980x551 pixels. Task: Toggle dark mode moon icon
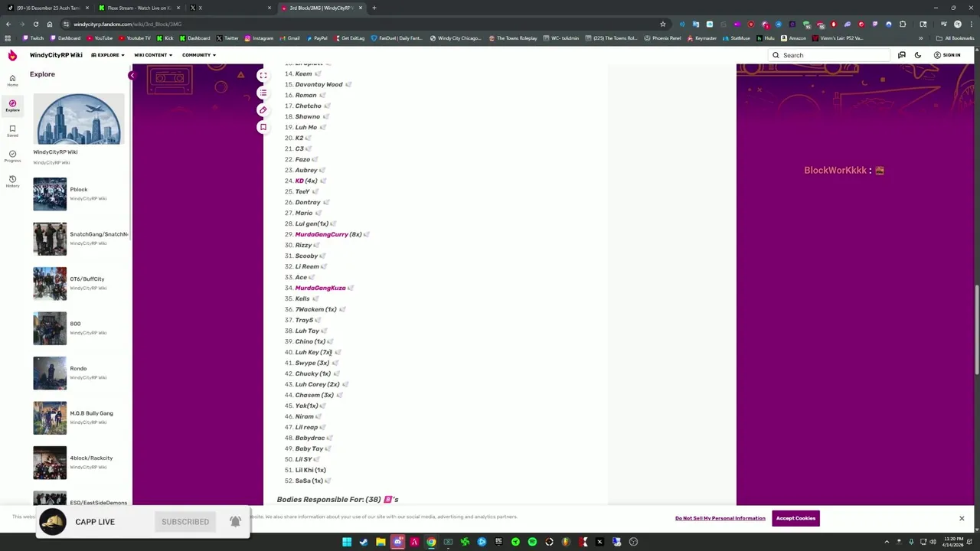(918, 55)
